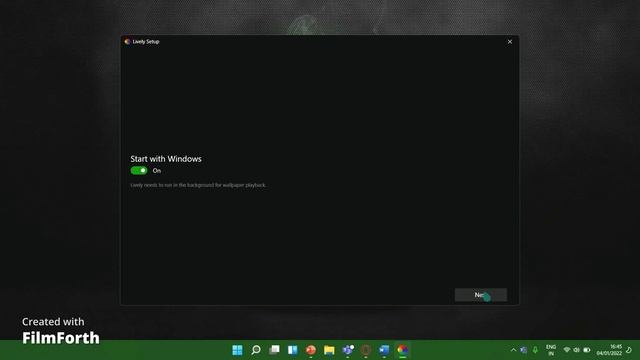Image resolution: width=640 pixels, height=360 pixels.
Task: Turn off the Start with Windows toggle
Action: (x=139, y=171)
